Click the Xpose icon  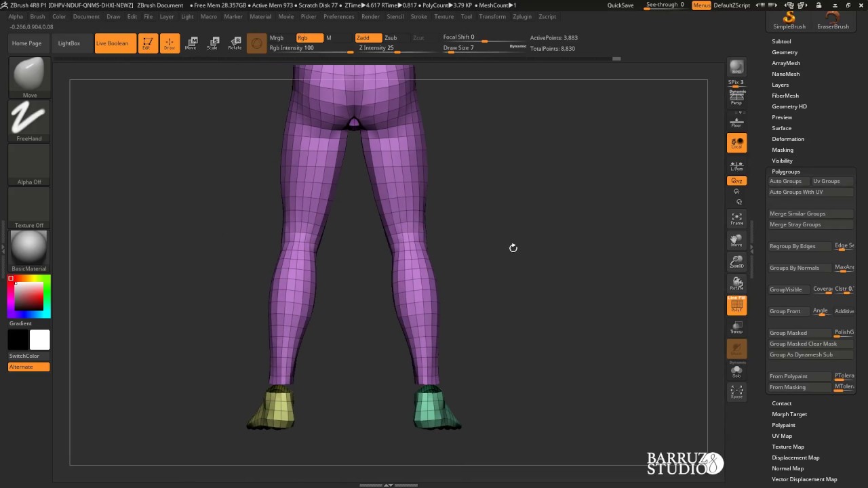[736, 392]
